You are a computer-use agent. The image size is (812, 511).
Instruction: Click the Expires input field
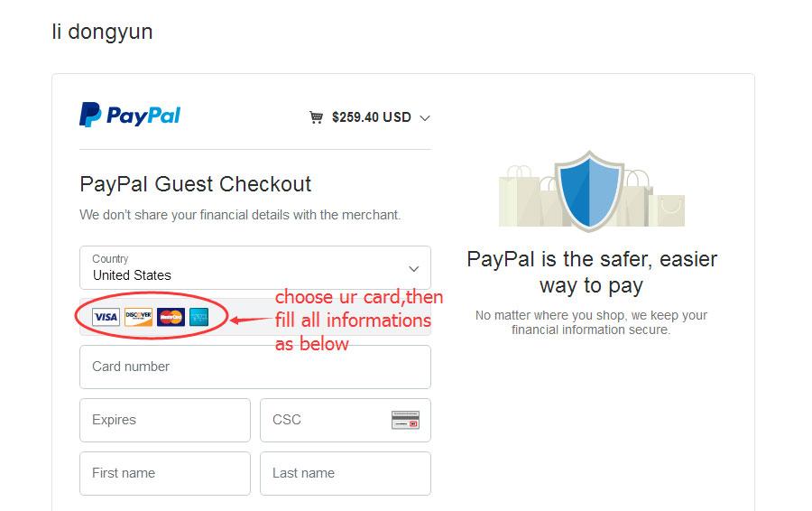(165, 421)
